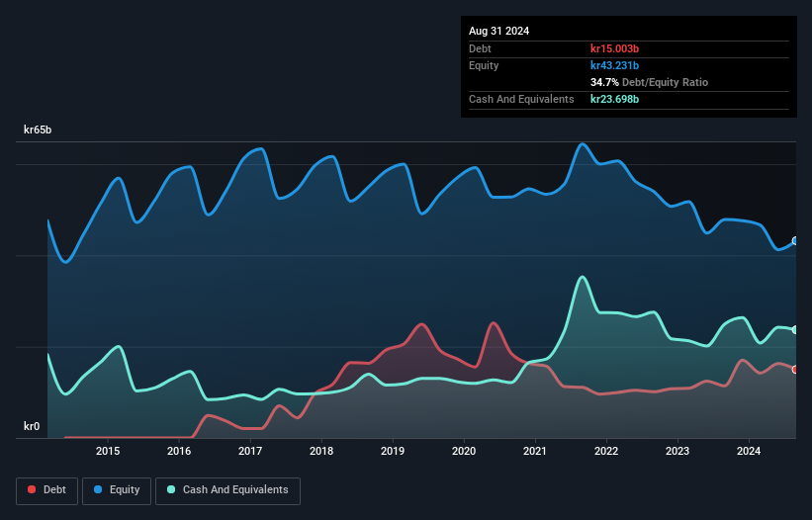Click the 2022 x-axis label

click(x=606, y=451)
